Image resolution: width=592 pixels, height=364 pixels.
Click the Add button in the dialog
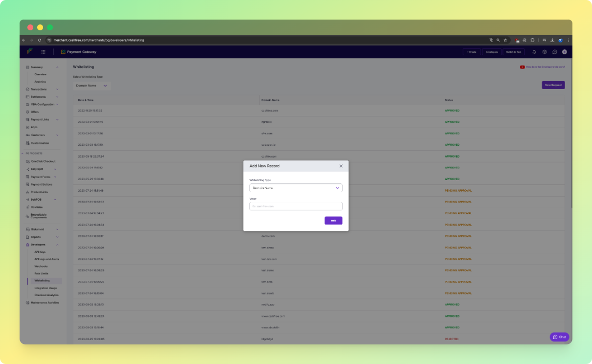[x=333, y=221]
